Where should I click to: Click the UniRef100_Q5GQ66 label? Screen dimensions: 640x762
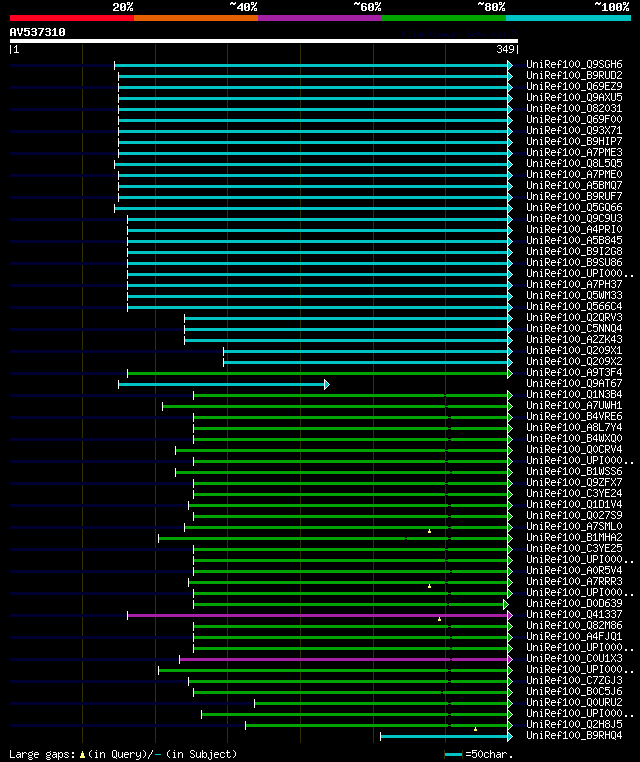point(574,207)
